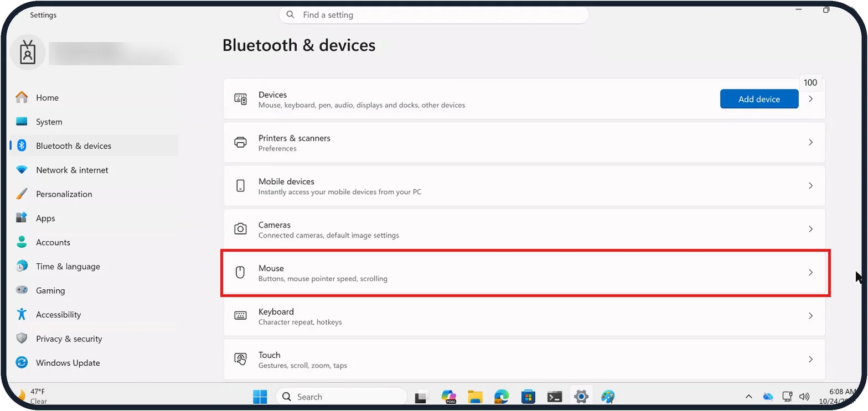This screenshot has width=868, height=411.
Task: Open Microsoft Store from the taskbar
Action: (528, 397)
